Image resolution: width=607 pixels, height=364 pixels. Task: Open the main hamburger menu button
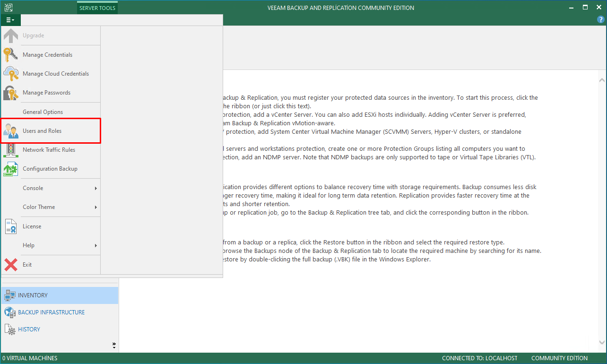click(10, 20)
